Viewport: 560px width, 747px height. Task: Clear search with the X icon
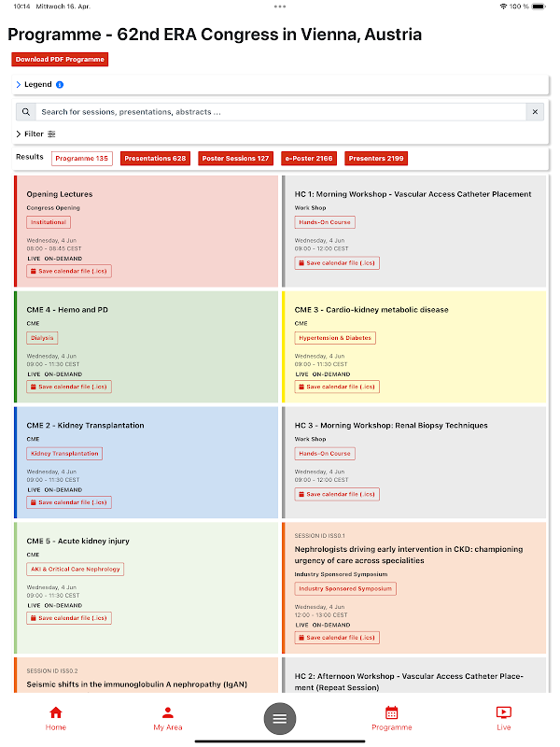click(535, 112)
